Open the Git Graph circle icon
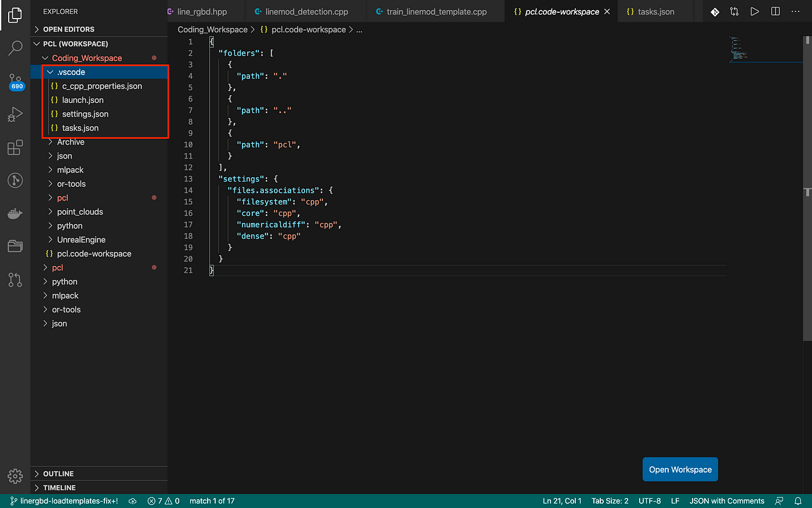 [x=15, y=181]
